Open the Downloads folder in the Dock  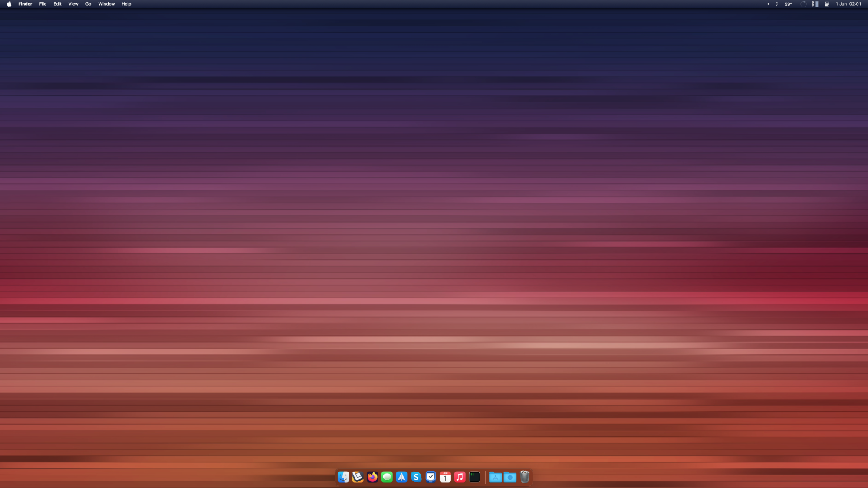coord(510,477)
